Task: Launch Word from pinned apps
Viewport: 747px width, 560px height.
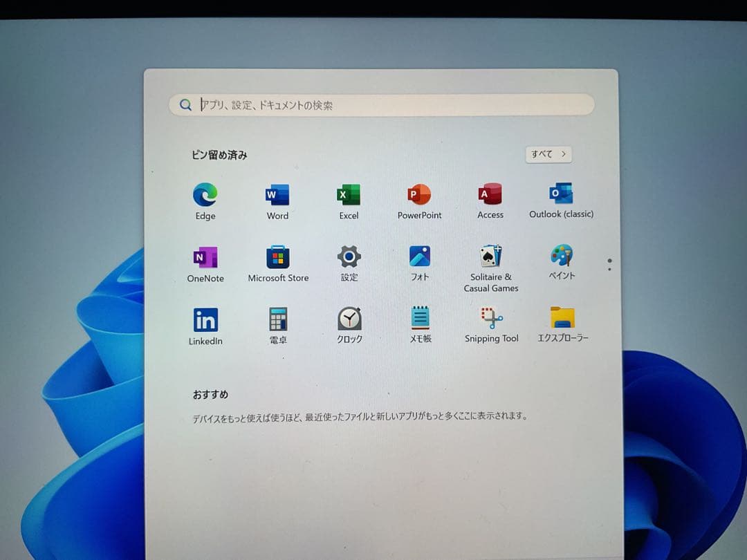Action: click(277, 201)
